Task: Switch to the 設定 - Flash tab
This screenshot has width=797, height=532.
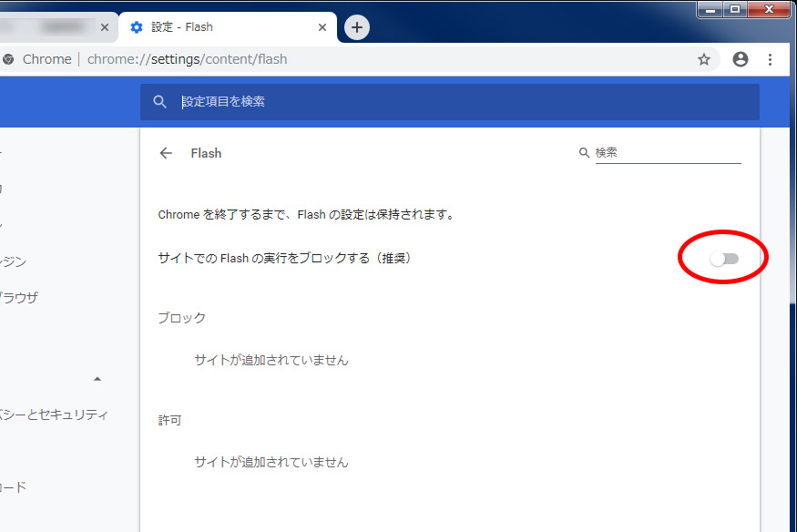Action: [227, 27]
